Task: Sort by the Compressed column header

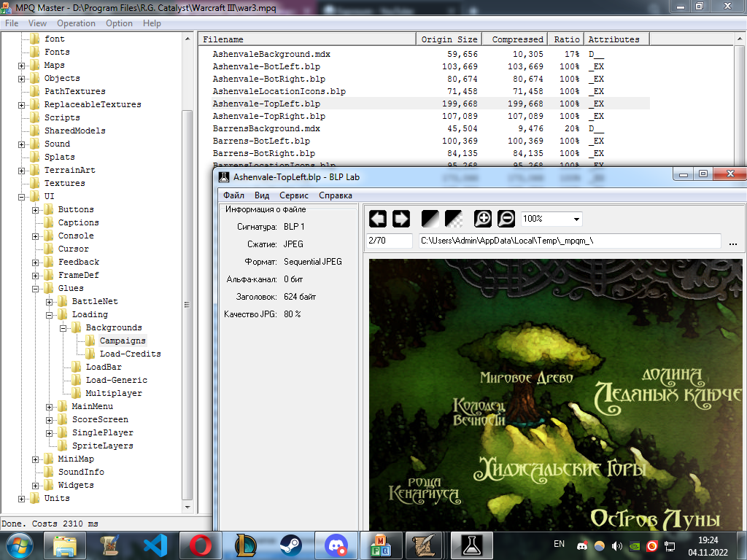Action: pyautogui.click(x=514, y=39)
